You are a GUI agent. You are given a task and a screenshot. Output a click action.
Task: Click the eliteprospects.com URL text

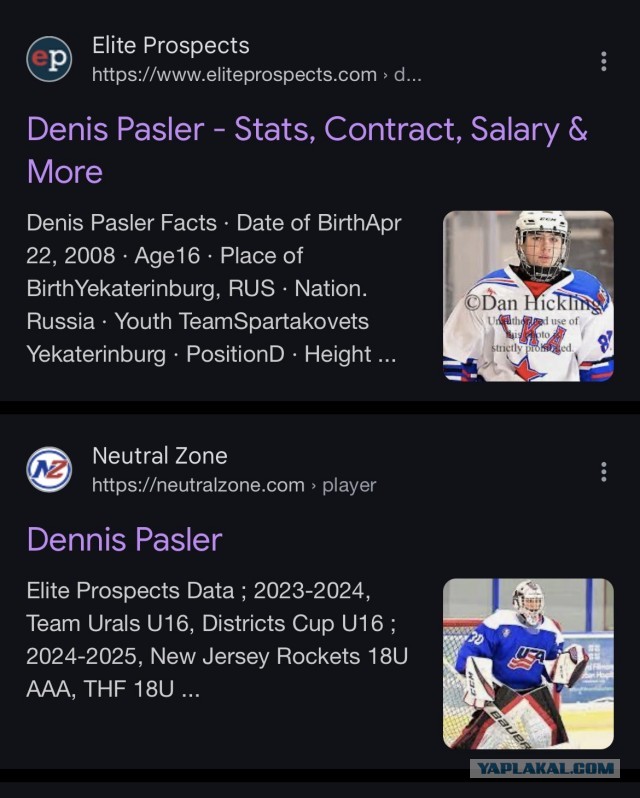coord(235,75)
